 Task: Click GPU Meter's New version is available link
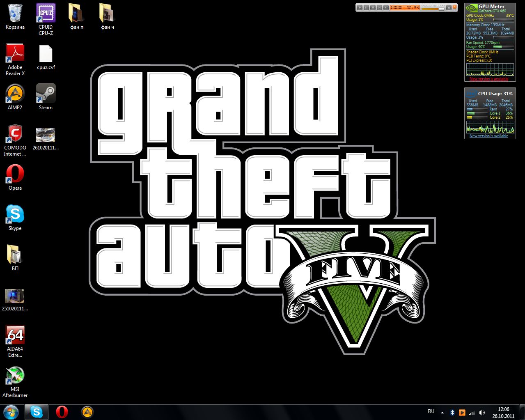[x=488, y=79]
